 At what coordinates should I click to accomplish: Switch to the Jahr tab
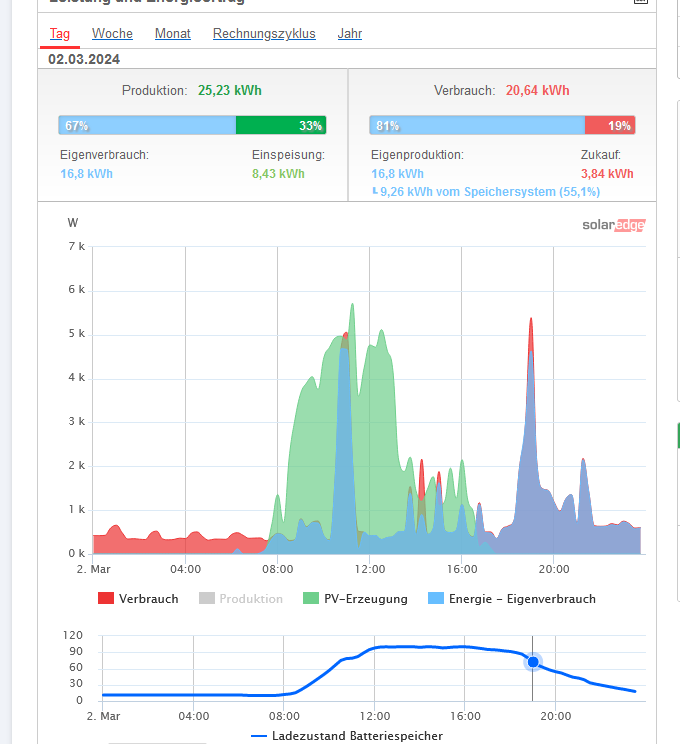click(350, 34)
